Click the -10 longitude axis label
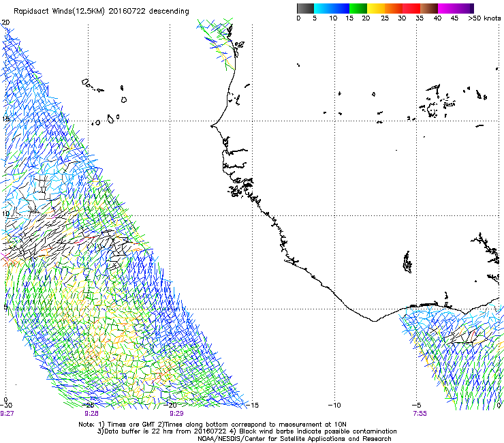Viewport: 504px width, 443px height. pyautogui.click(x=334, y=406)
